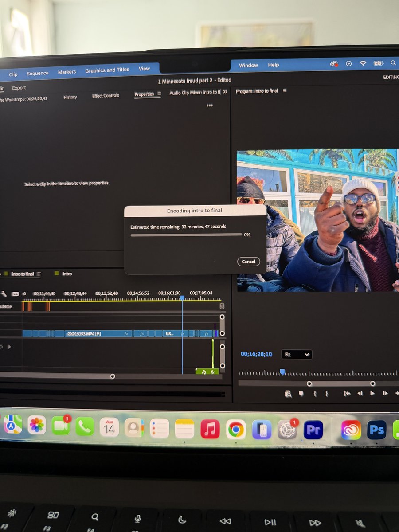The image size is (399, 532).
Task: Add a marker using the marker icon
Action: tap(302, 394)
